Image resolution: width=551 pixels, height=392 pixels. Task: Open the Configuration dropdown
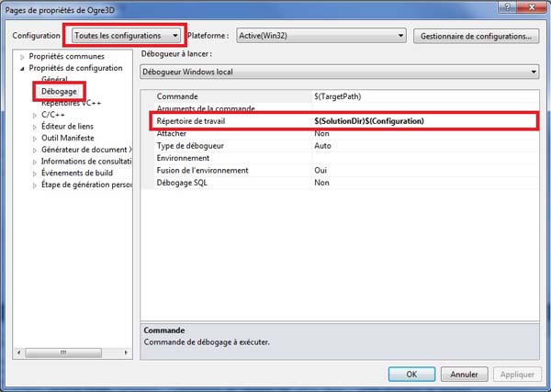point(127,36)
